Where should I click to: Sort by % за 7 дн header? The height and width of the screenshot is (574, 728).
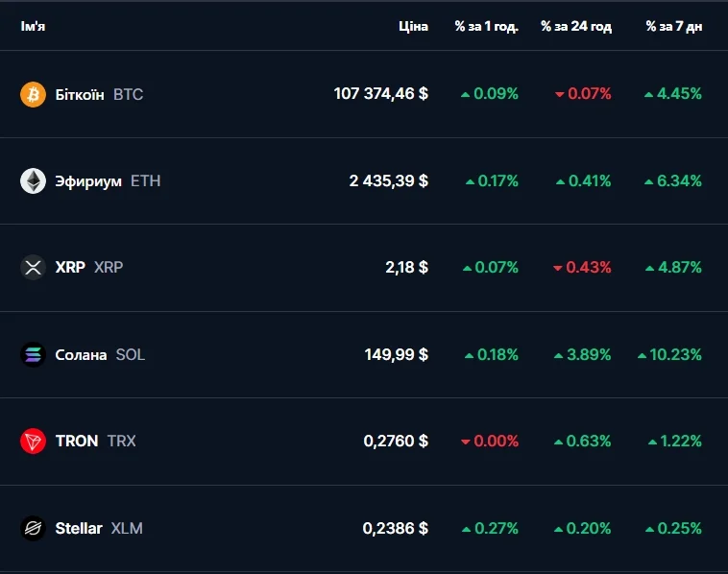coord(673,27)
